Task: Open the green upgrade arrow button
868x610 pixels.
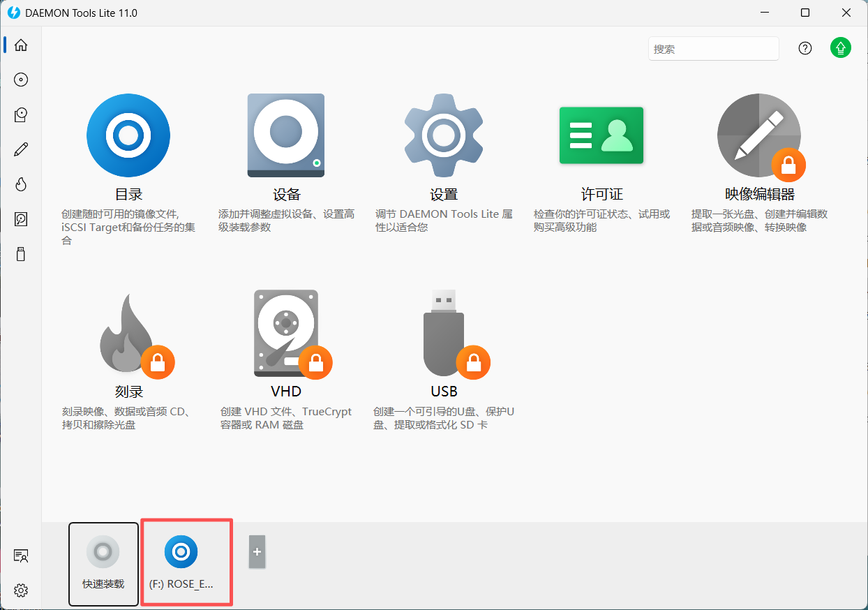Action: pyautogui.click(x=840, y=47)
